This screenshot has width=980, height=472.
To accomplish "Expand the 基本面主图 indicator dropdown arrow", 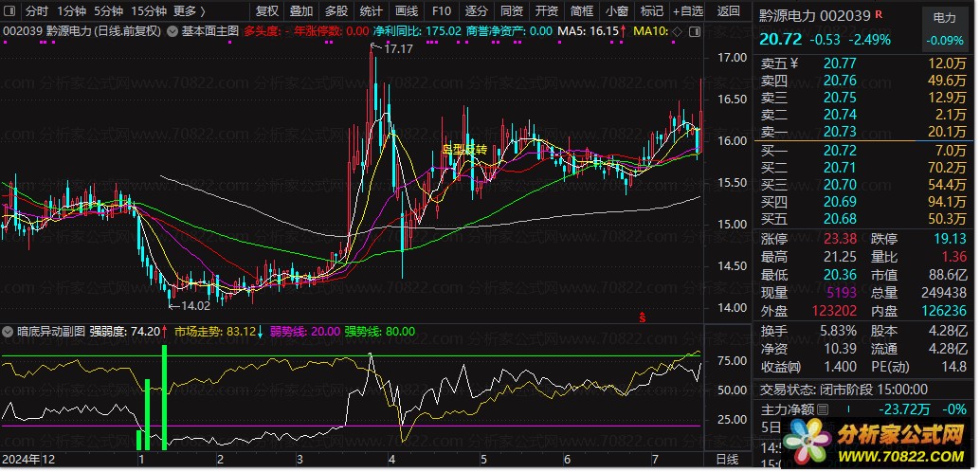I will pos(172,30).
